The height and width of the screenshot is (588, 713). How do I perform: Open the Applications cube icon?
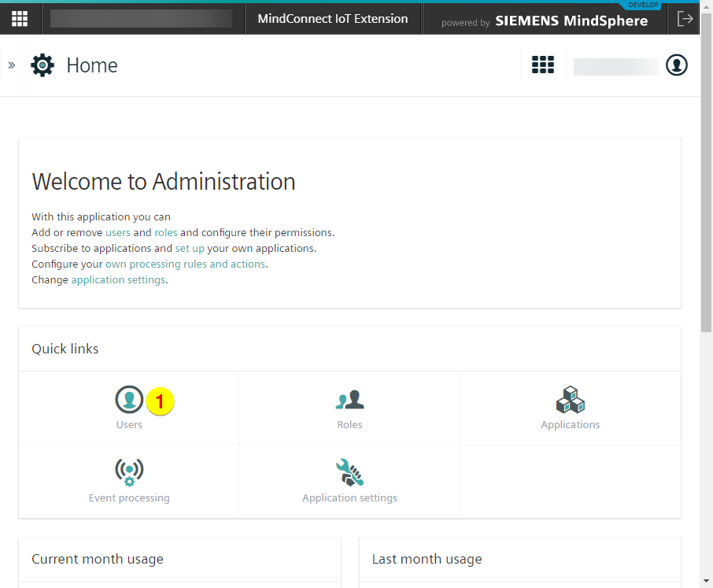[x=570, y=400]
